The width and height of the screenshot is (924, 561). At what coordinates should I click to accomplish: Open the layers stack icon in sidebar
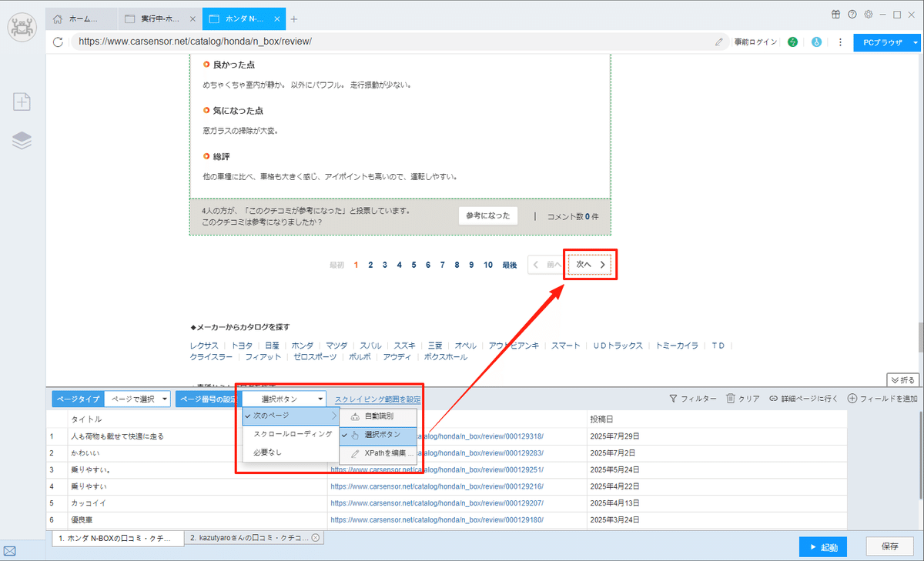(x=22, y=140)
